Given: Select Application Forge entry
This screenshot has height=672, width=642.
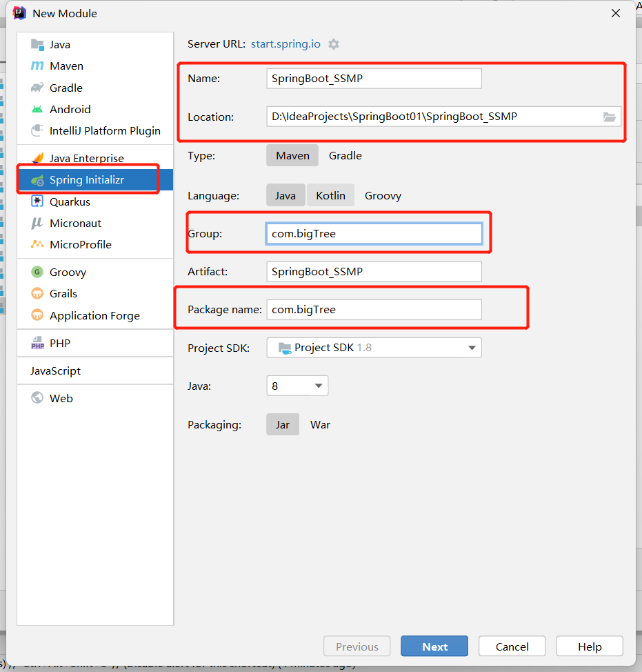Looking at the screenshot, I should (95, 315).
